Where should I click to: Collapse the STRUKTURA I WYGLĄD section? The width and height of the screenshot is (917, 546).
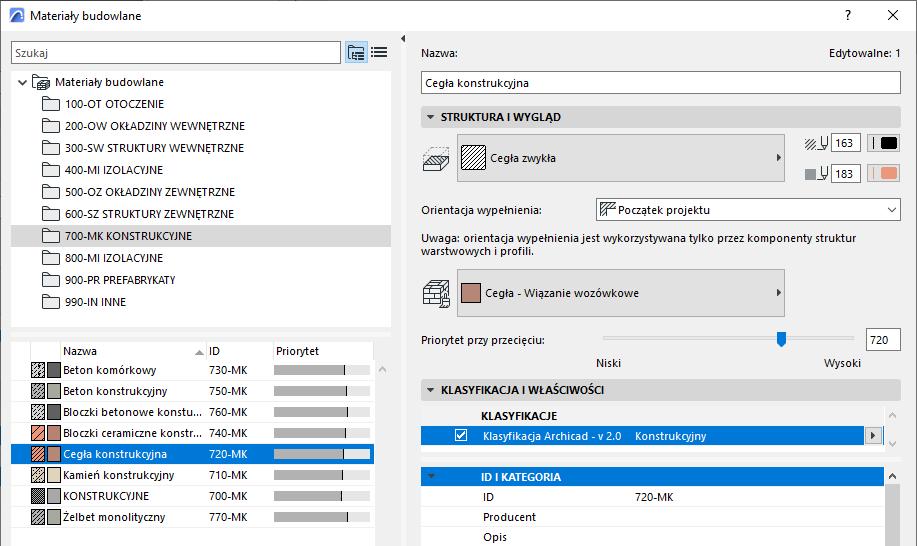(430, 117)
